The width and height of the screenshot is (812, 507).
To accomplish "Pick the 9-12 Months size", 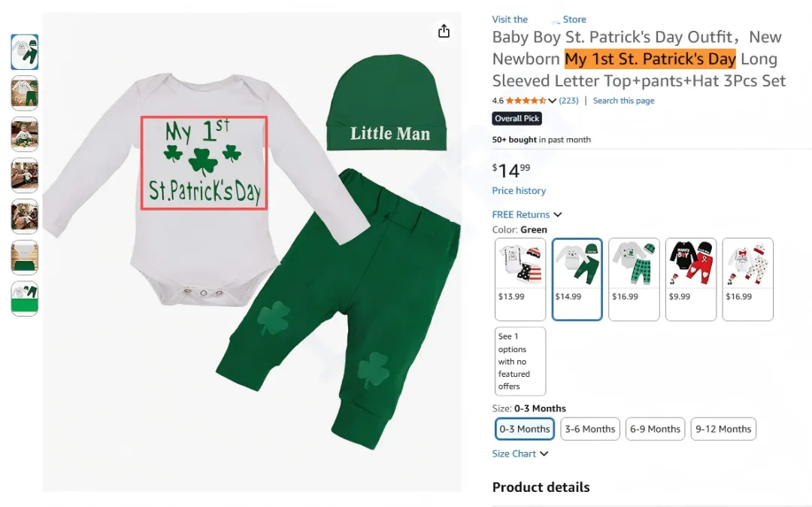I will pos(723,429).
